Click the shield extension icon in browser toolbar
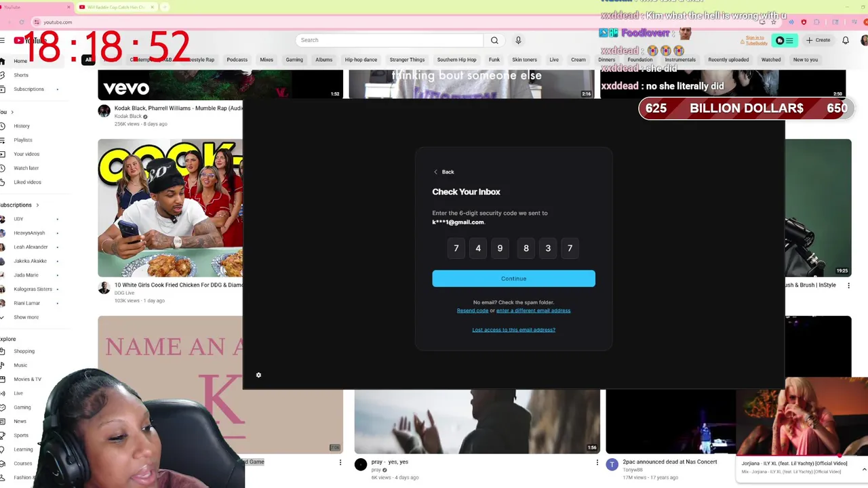 coord(804,22)
